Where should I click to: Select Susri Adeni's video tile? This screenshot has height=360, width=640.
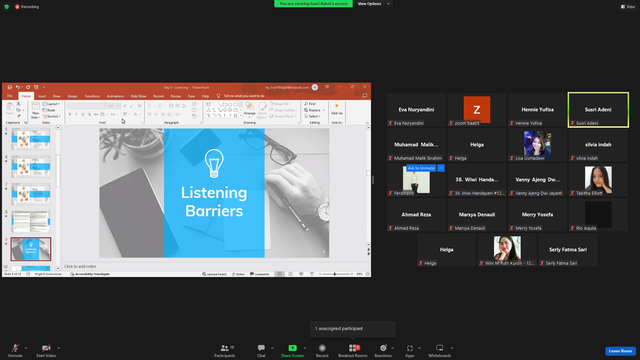598,110
